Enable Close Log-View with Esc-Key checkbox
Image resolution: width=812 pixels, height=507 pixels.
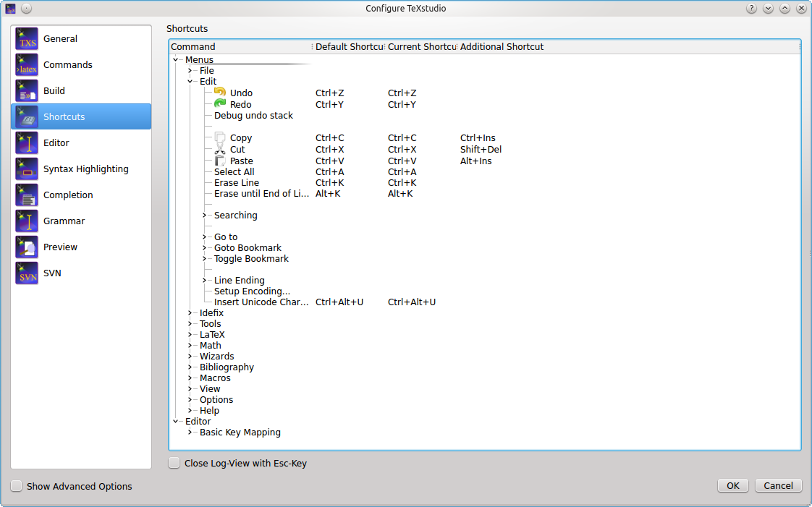(174, 463)
